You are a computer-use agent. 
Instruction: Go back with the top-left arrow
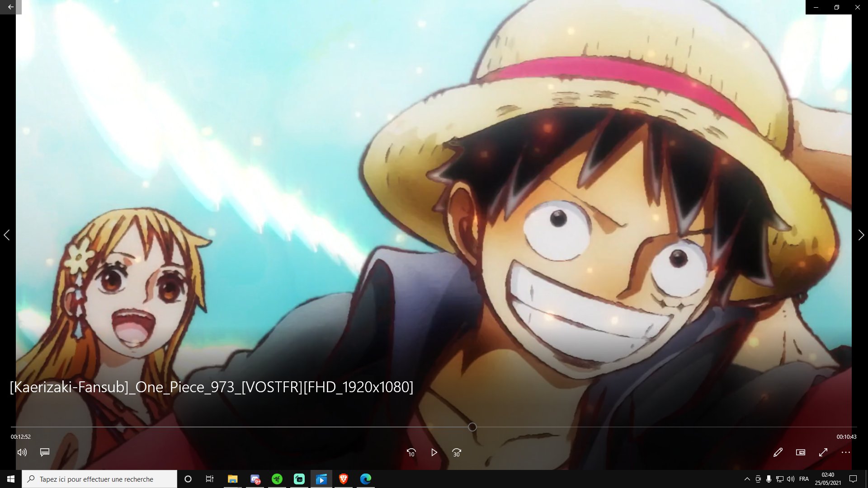[10, 7]
